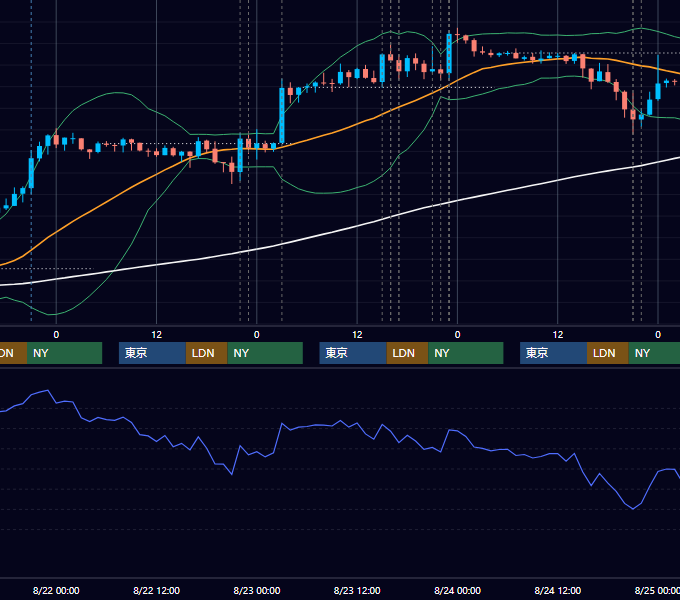Image resolution: width=680 pixels, height=600 pixels.
Task: Select the 東京 session block spanning 8/23 12:00
Action: (x=353, y=353)
